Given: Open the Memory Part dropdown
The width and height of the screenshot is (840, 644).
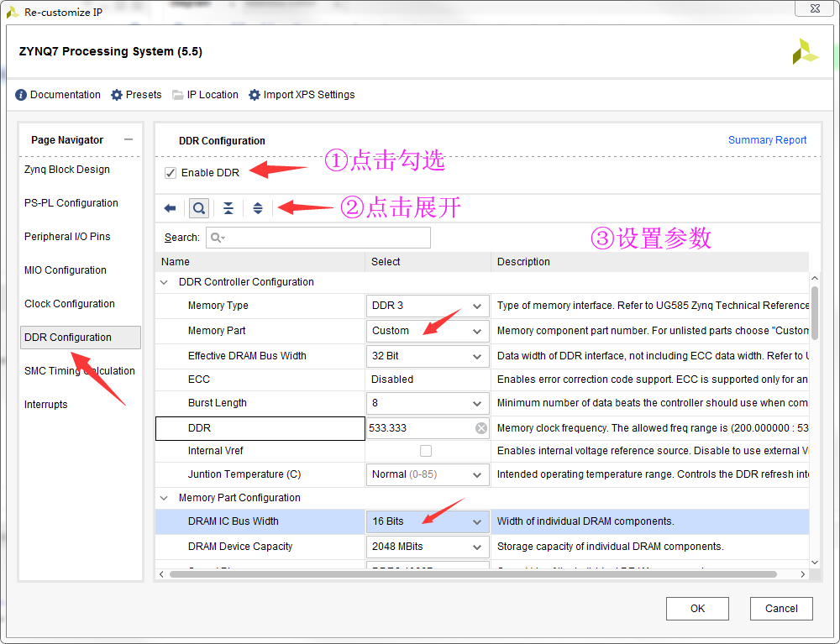Looking at the screenshot, I should (x=428, y=331).
